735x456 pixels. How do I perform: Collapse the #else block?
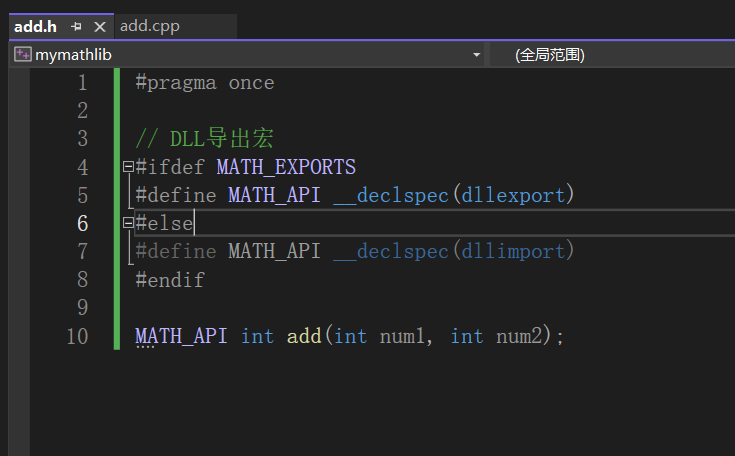(x=128, y=223)
